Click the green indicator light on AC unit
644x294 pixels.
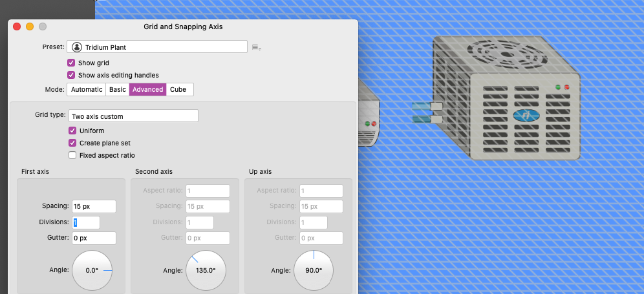pos(558,87)
